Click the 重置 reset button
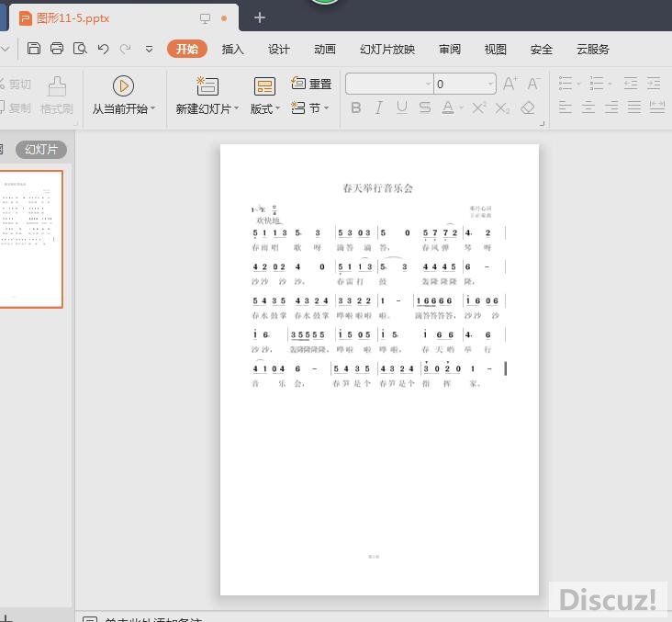This screenshot has width=672, height=622. click(311, 84)
